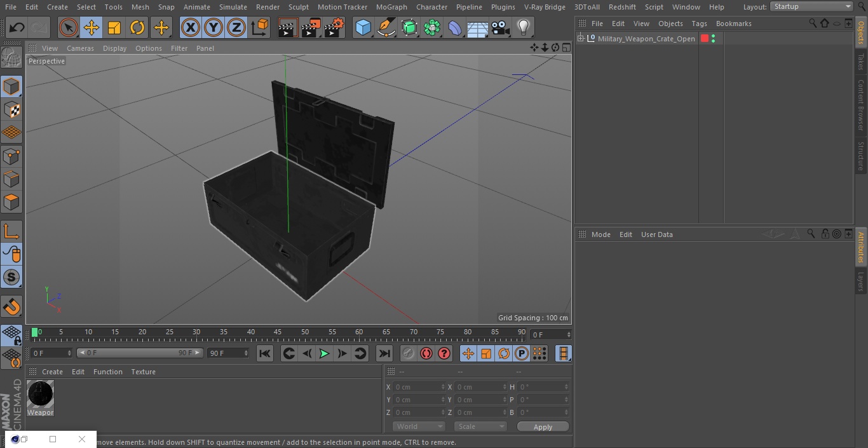This screenshot has height=448, width=868.
Task: Add a Camera object
Action: point(501,28)
